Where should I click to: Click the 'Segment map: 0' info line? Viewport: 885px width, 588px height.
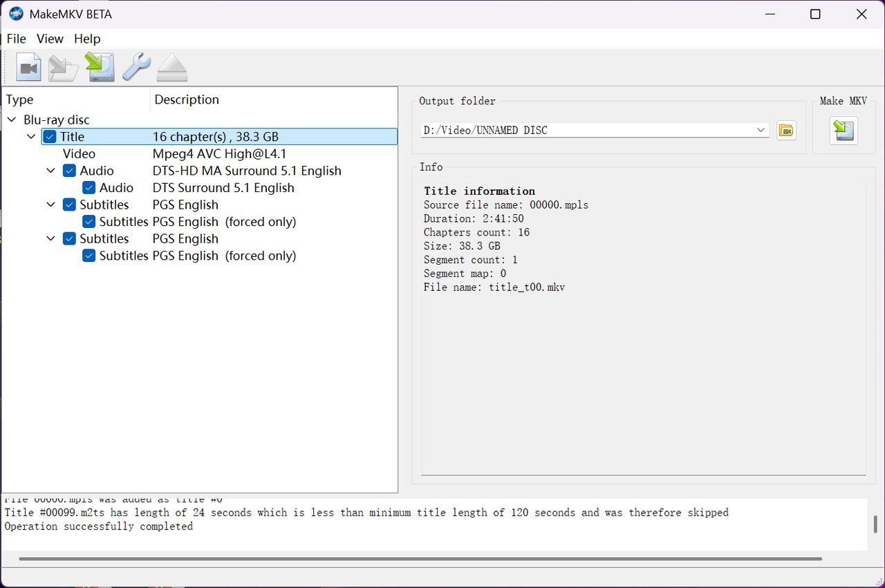[465, 274]
